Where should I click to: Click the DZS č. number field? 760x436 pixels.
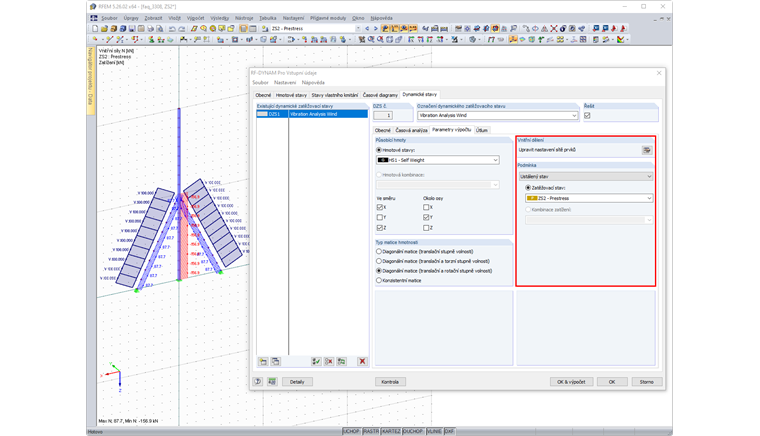[382, 115]
